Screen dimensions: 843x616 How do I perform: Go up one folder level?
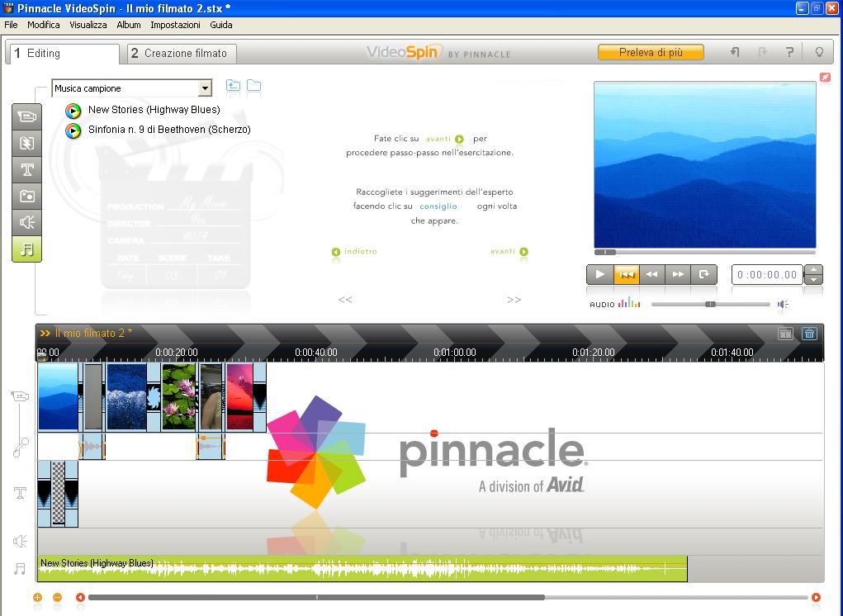tap(233, 86)
